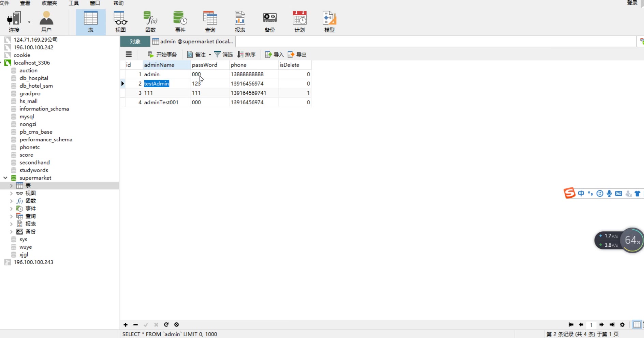Expand the 备份 backup tree node
The image size is (644, 338).
click(x=11, y=232)
